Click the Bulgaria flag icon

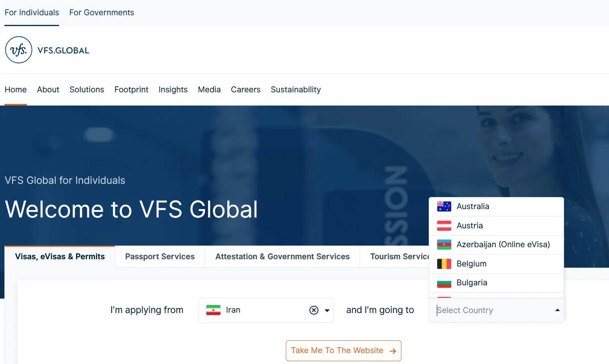tap(444, 283)
